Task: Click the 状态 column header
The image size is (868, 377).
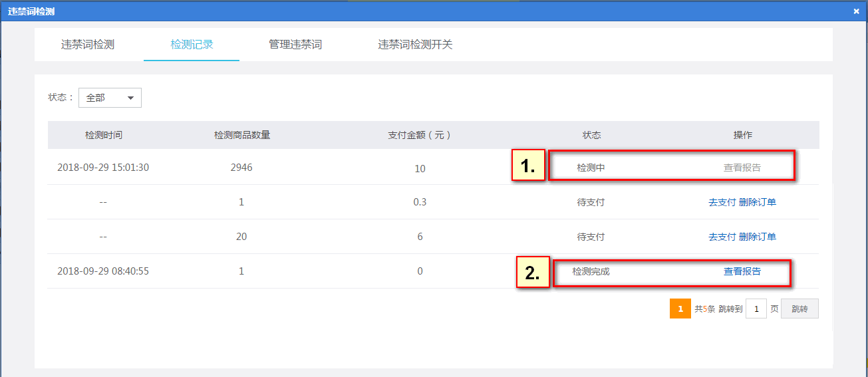Action: 591,135
